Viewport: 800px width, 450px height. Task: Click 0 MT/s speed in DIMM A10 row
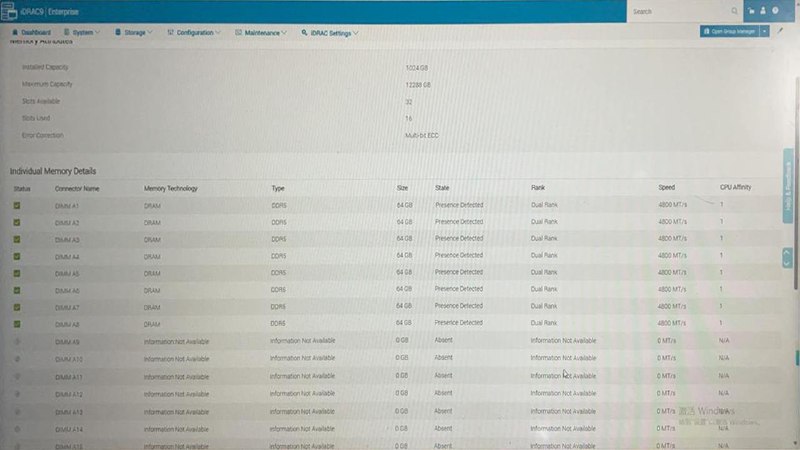pyautogui.click(x=666, y=358)
